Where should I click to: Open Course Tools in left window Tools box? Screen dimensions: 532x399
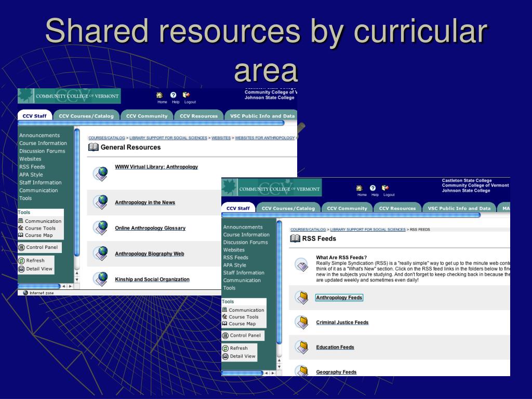[x=37, y=228]
